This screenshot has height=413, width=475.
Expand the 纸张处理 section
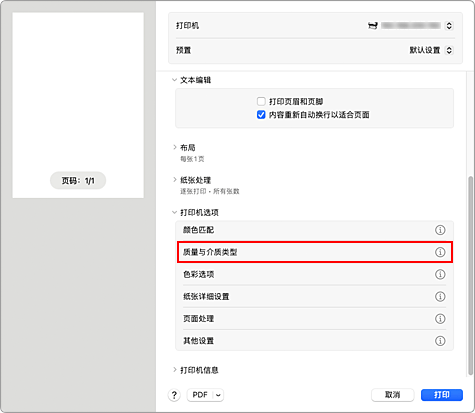pos(174,180)
